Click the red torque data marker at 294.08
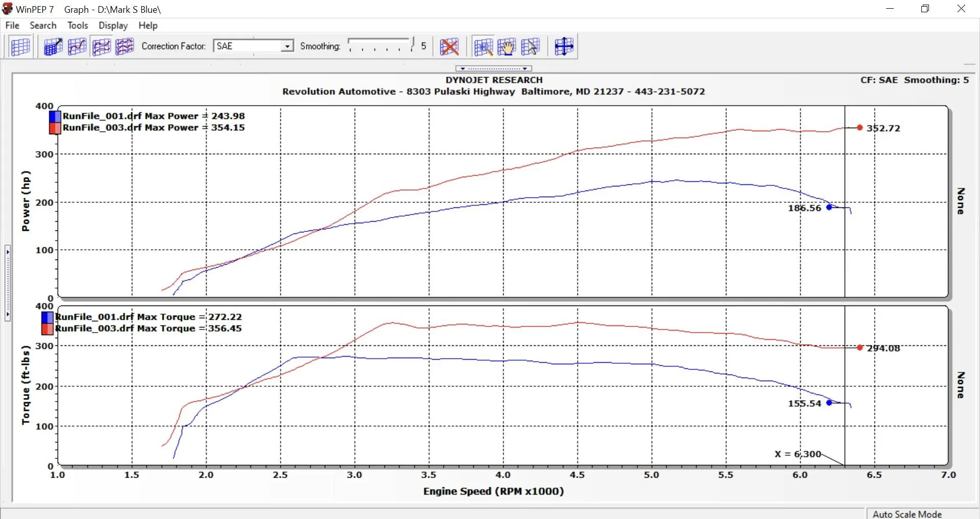The width and height of the screenshot is (980, 519). (860, 348)
